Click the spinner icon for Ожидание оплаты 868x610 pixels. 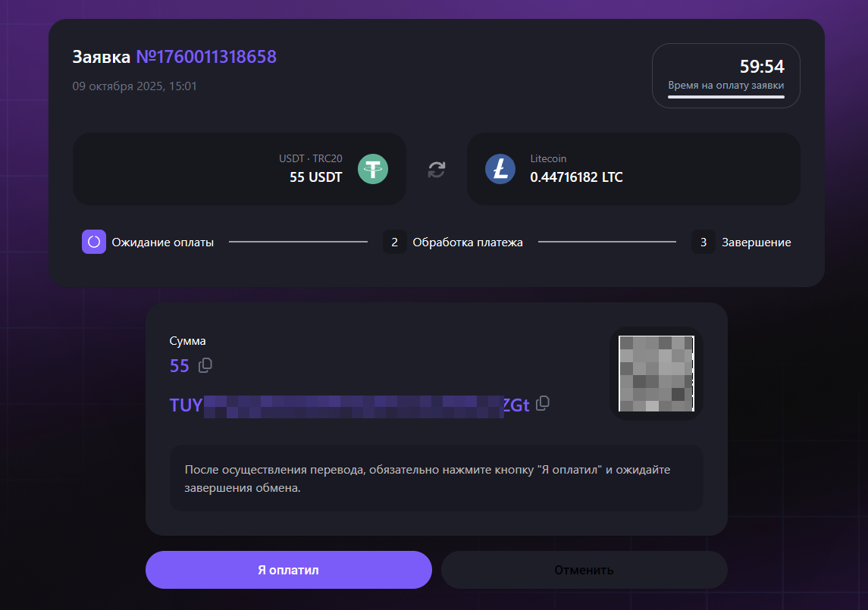[x=94, y=242]
